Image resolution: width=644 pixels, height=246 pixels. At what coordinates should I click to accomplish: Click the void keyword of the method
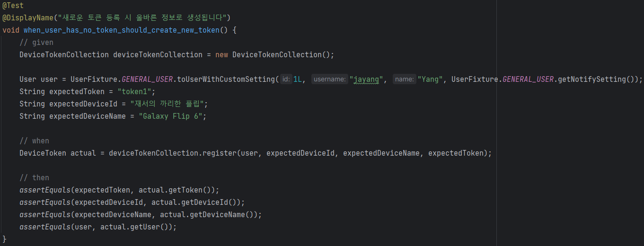click(11, 30)
